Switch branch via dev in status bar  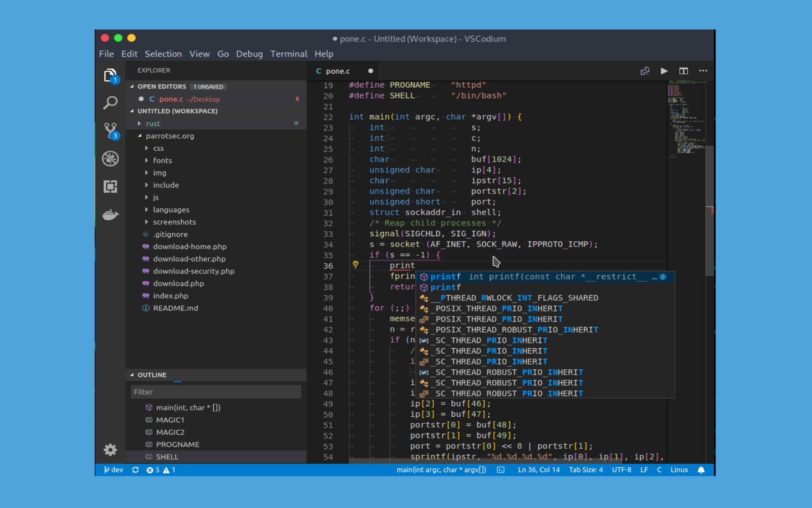tap(113, 470)
